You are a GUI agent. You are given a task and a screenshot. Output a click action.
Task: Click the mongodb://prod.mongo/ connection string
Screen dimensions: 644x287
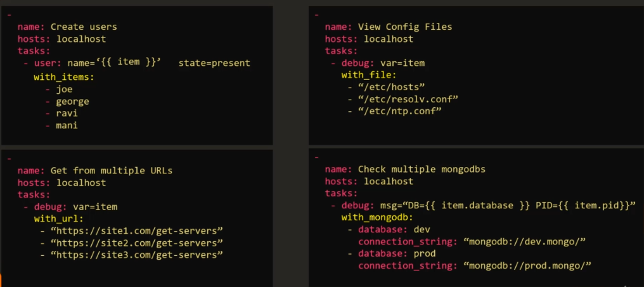(x=527, y=266)
